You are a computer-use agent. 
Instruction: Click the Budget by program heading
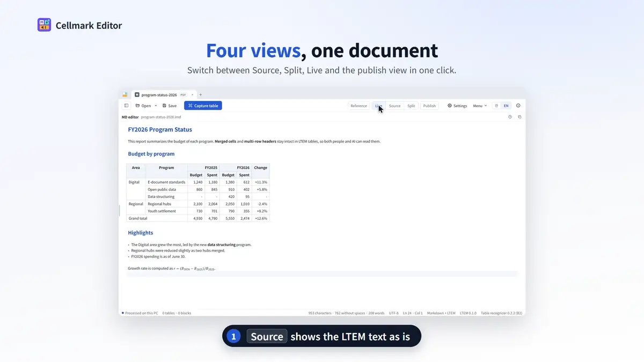click(151, 154)
